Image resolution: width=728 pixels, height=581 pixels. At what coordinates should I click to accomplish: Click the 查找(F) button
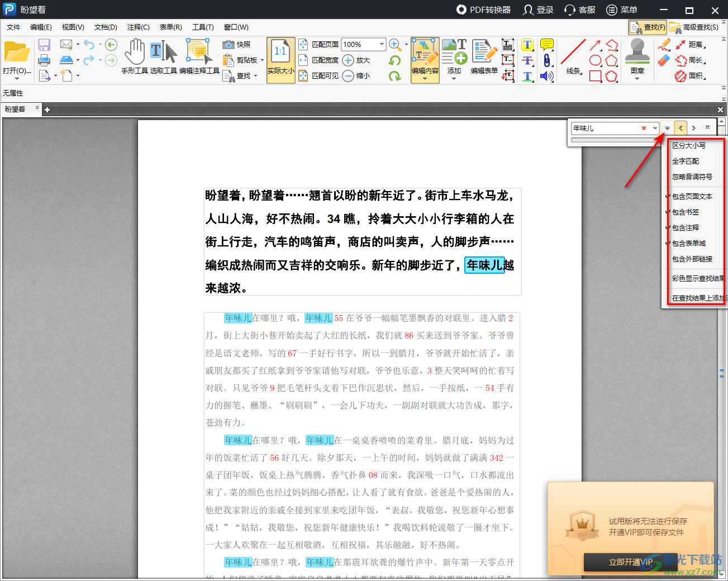click(x=648, y=27)
